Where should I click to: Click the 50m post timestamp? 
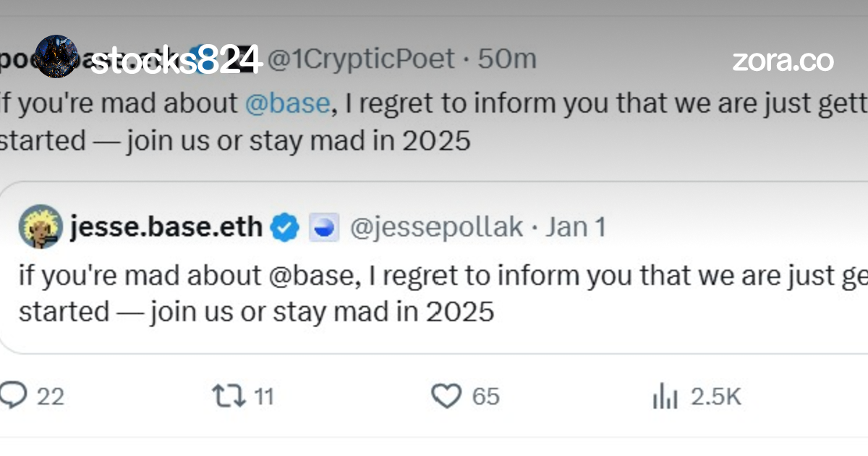507,59
